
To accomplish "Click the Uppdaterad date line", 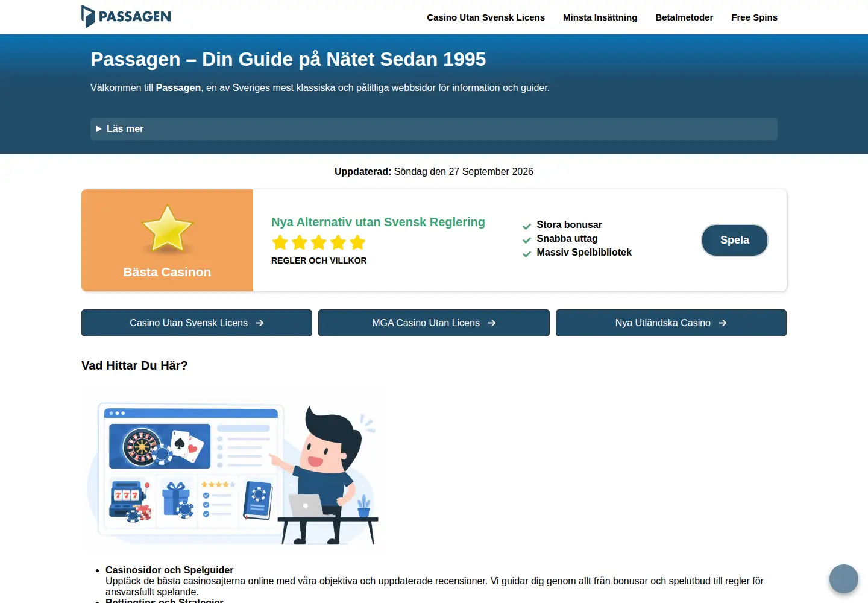I will [433, 171].
